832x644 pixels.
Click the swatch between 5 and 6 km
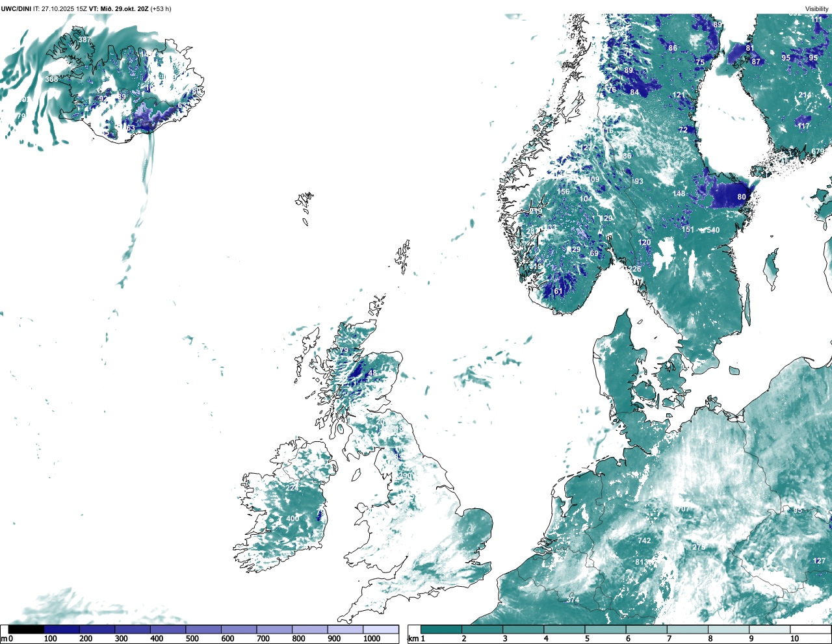[606, 629]
